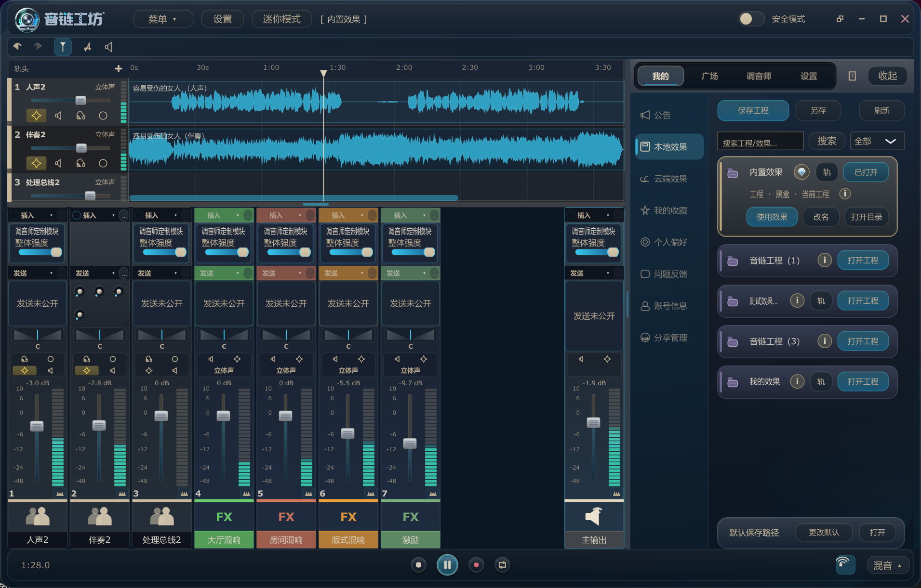Click the record button in the transport bar
Viewport: 921px width, 588px height.
[x=476, y=565]
